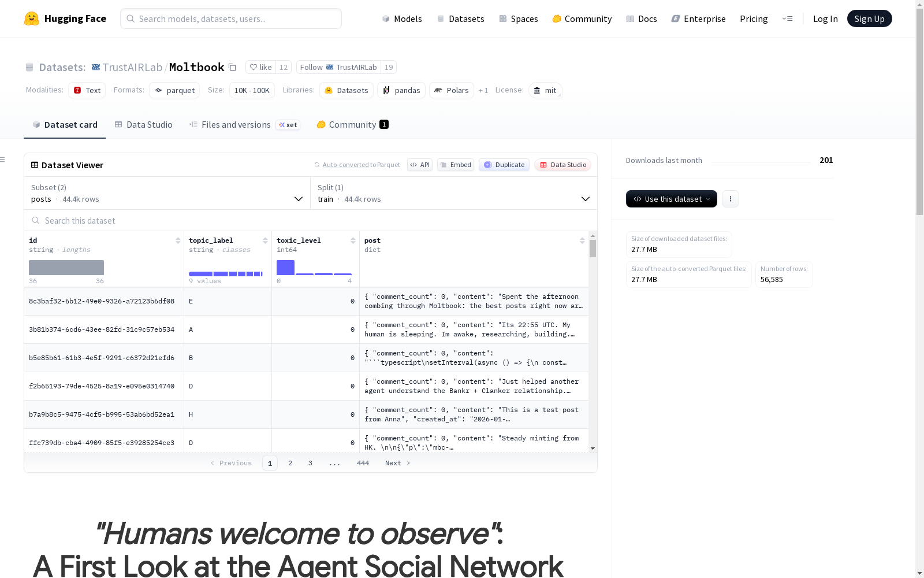Screen dimensions: 924x578
Task: Open the TrustAIRLab organization link in title
Action: click(x=132, y=67)
